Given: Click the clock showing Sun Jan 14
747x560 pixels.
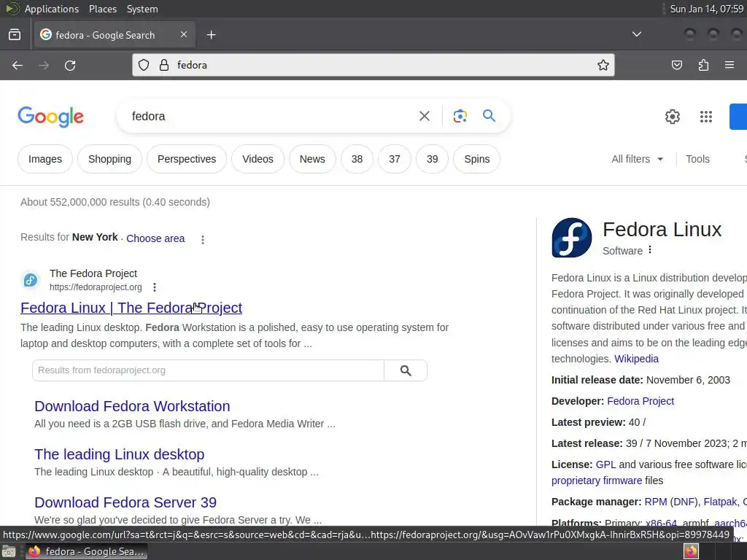Looking at the screenshot, I should [x=706, y=9].
